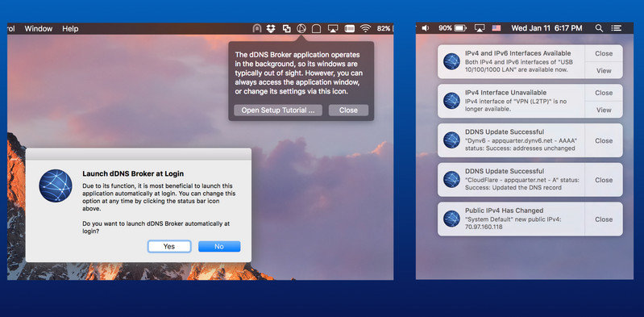Click the rounded helmet-shaped menu bar icon

pos(316,28)
